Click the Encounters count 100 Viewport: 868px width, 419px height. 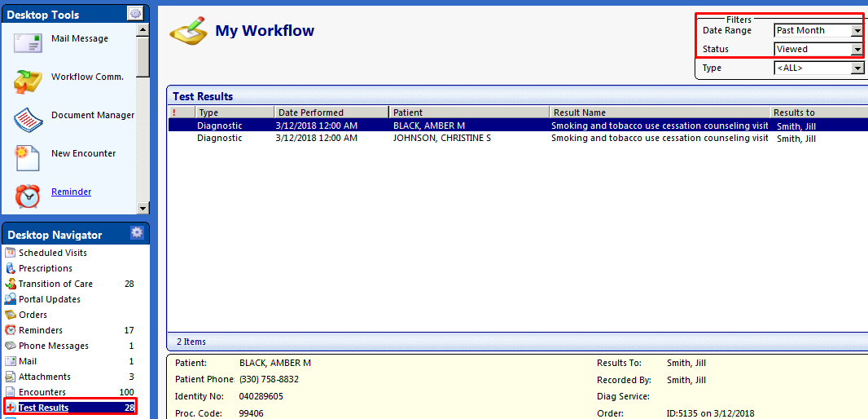[x=127, y=392]
